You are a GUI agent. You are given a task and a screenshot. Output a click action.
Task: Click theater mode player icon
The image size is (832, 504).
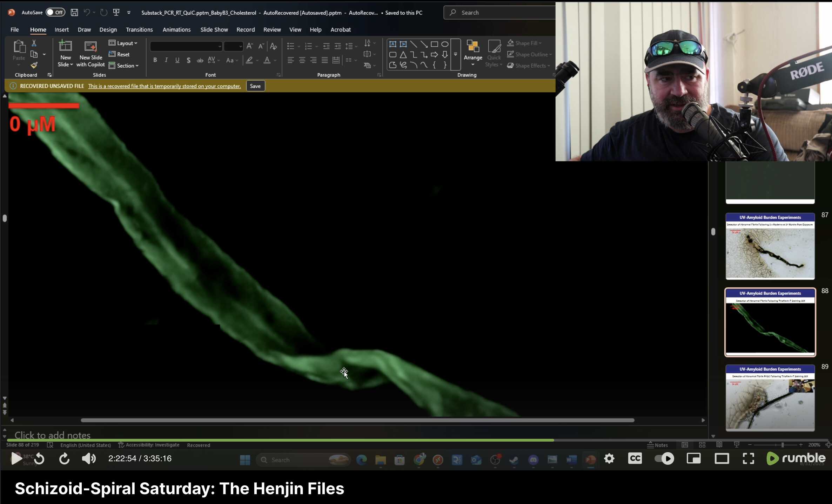tap(722, 458)
